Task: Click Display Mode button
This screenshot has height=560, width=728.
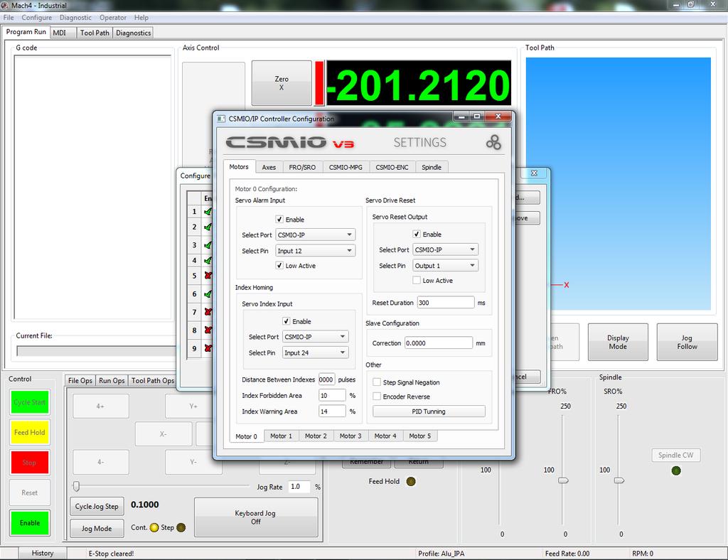Action: 618,342
